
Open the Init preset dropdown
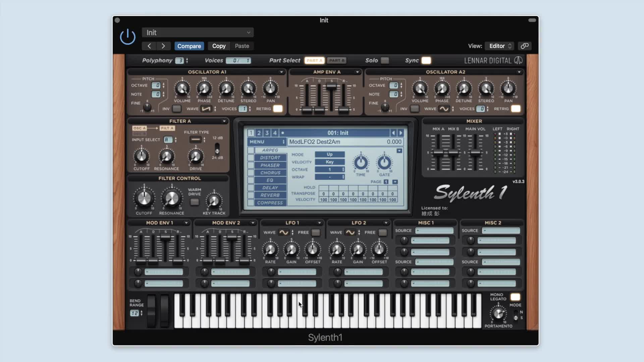tap(198, 33)
